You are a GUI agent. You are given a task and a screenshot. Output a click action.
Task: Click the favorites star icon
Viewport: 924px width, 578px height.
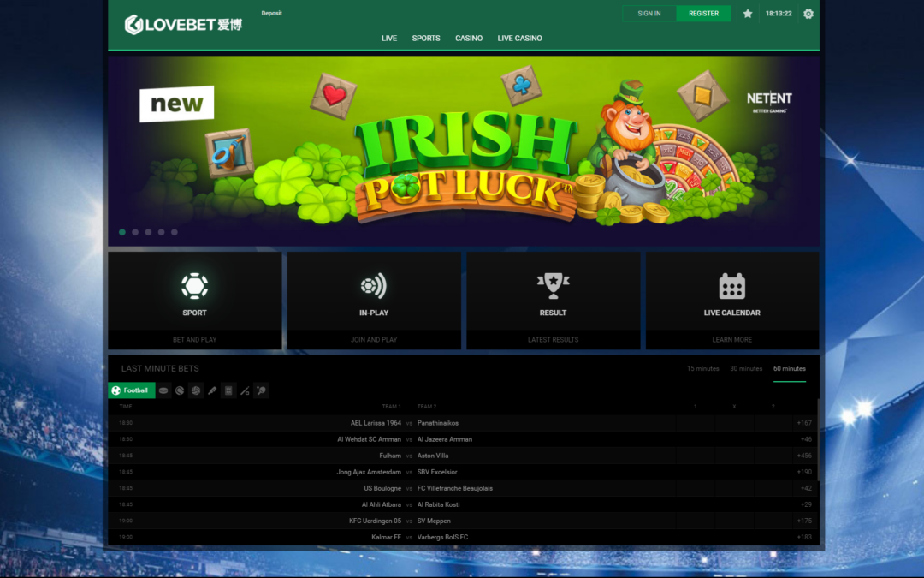click(747, 14)
